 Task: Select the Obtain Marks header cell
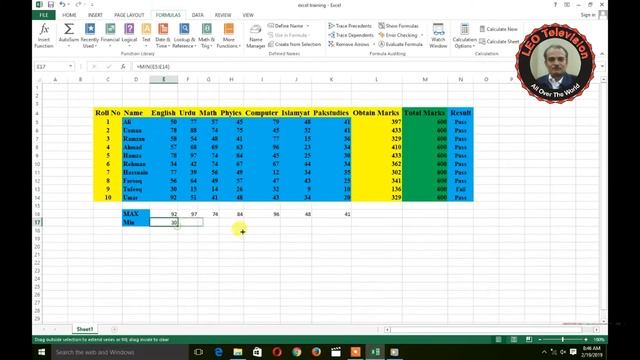click(376, 113)
